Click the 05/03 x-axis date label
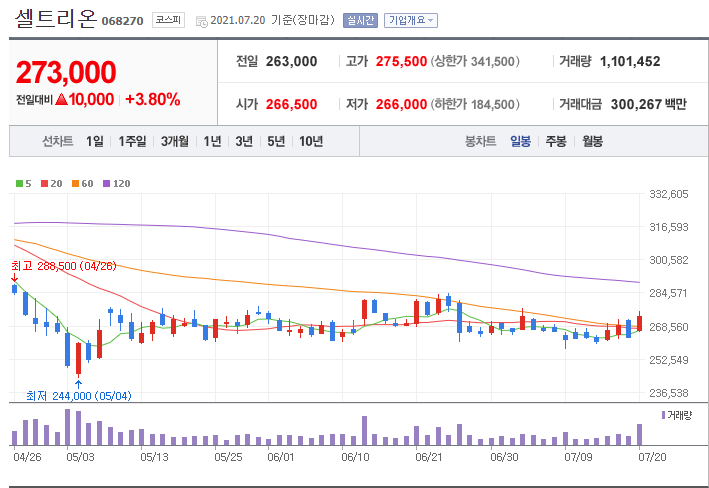Image resolution: width=709 pixels, height=488 pixels. point(80,457)
